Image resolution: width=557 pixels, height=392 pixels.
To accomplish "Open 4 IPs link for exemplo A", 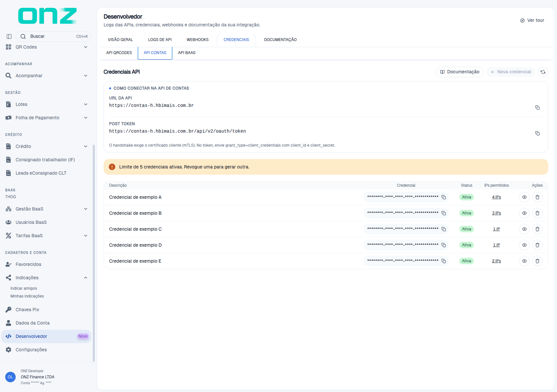I will tap(496, 197).
